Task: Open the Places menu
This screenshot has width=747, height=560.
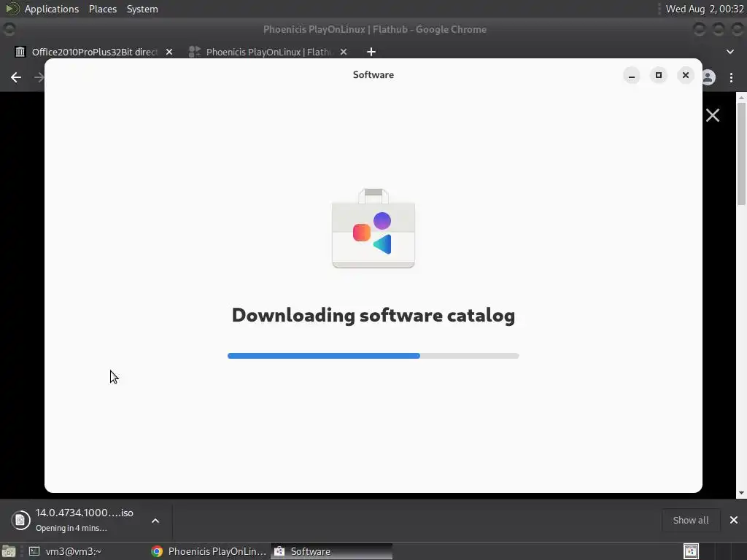Action: point(102,9)
